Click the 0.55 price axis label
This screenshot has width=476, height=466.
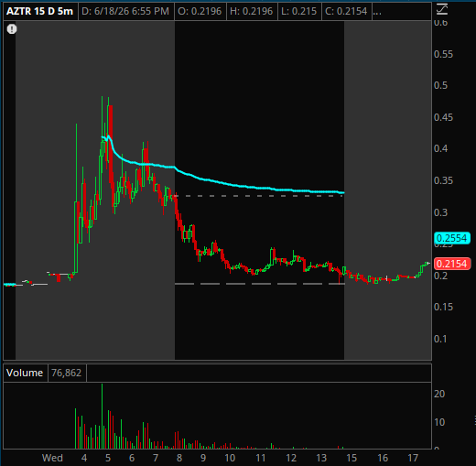coord(443,54)
